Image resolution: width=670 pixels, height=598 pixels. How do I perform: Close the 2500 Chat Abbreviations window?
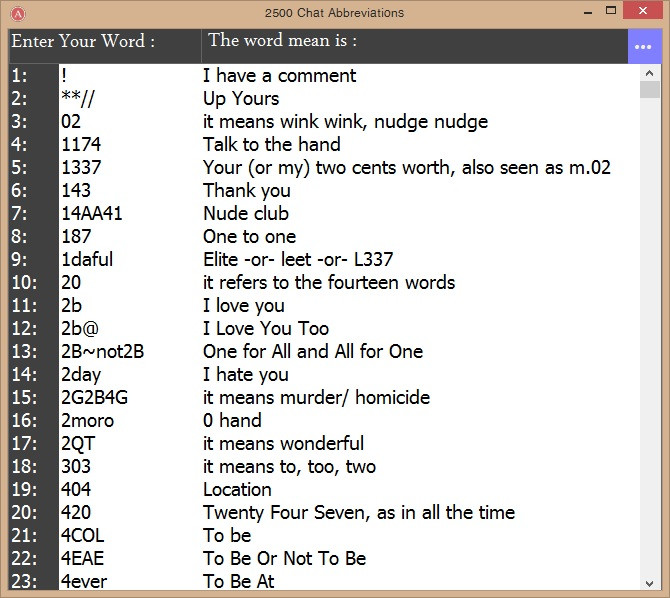[643, 11]
